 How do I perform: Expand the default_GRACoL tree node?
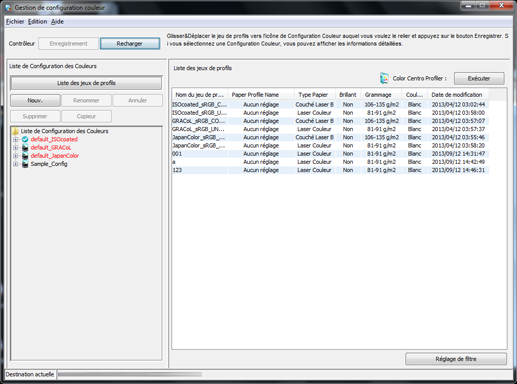tap(16, 148)
